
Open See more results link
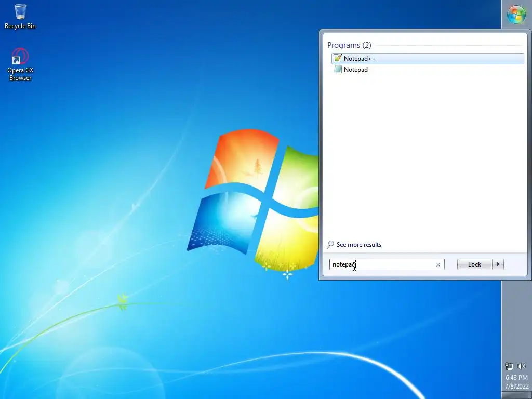(x=358, y=245)
